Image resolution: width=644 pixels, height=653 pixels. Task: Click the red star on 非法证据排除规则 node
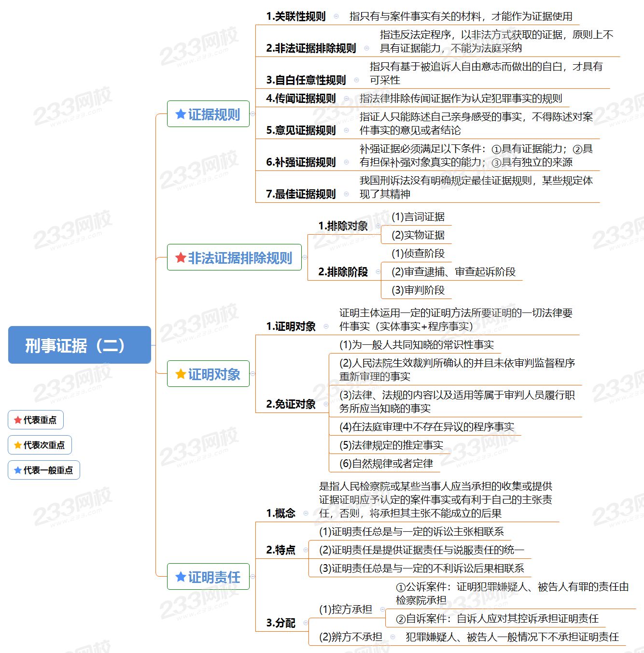click(x=181, y=257)
